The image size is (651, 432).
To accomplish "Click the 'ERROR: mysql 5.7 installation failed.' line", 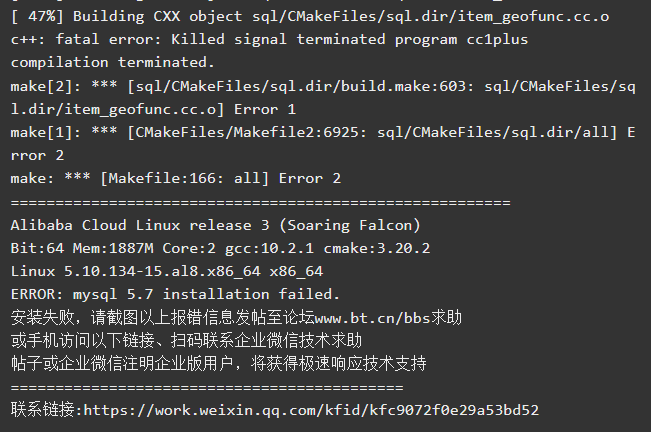I will point(175,294).
